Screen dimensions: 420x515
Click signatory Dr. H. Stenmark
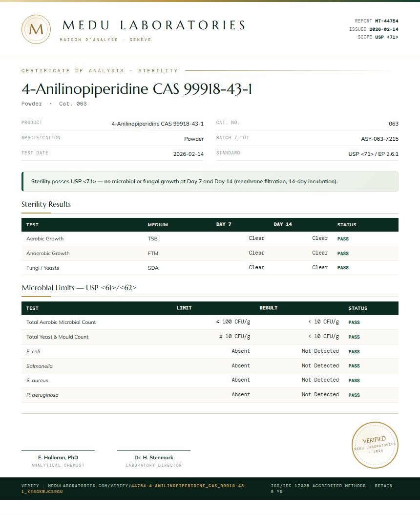pyautogui.click(x=154, y=457)
